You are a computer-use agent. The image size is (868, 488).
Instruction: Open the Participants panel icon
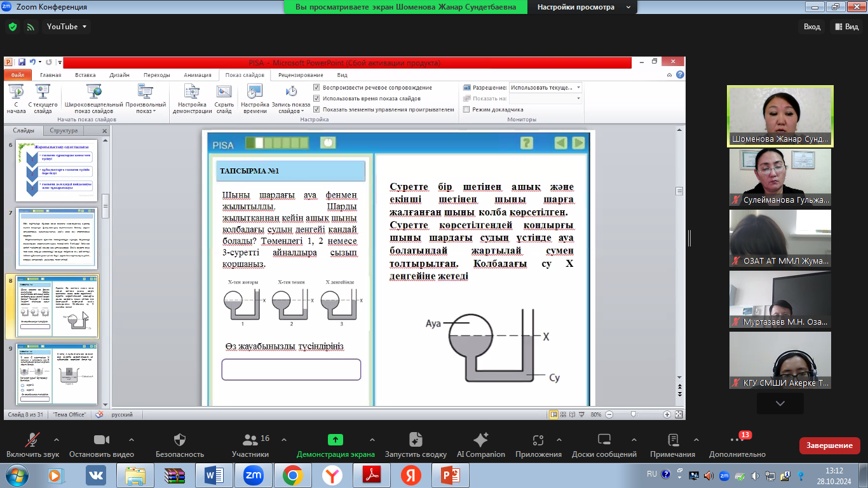250,440
